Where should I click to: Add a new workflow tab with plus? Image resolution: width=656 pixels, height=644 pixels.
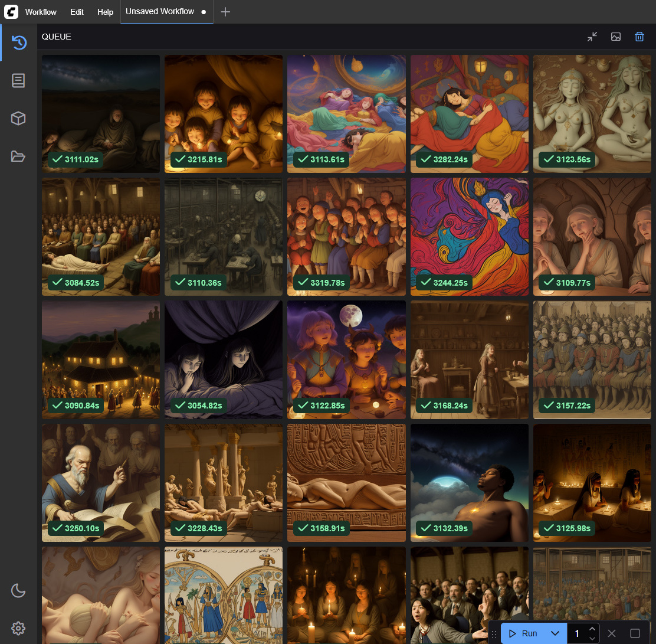[225, 12]
